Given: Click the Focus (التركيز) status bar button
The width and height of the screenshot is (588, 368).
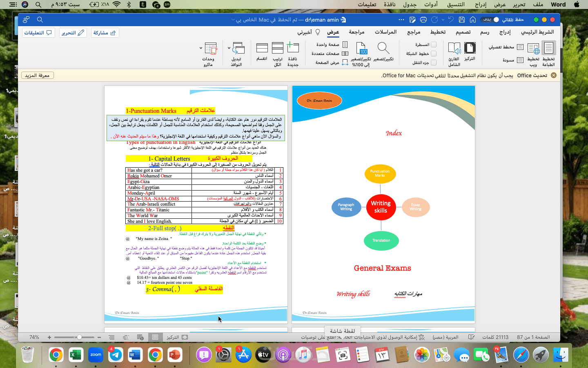Looking at the screenshot, I should click(x=177, y=337).
